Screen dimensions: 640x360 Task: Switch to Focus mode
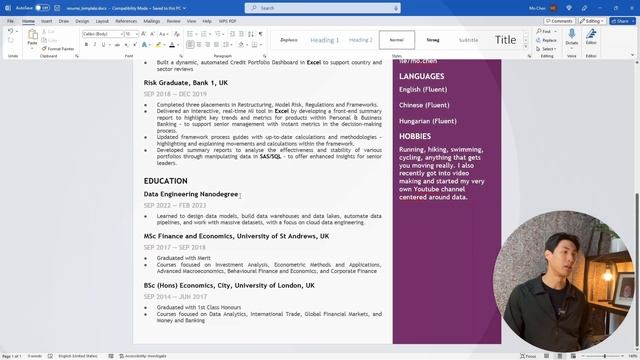[528, 356]
